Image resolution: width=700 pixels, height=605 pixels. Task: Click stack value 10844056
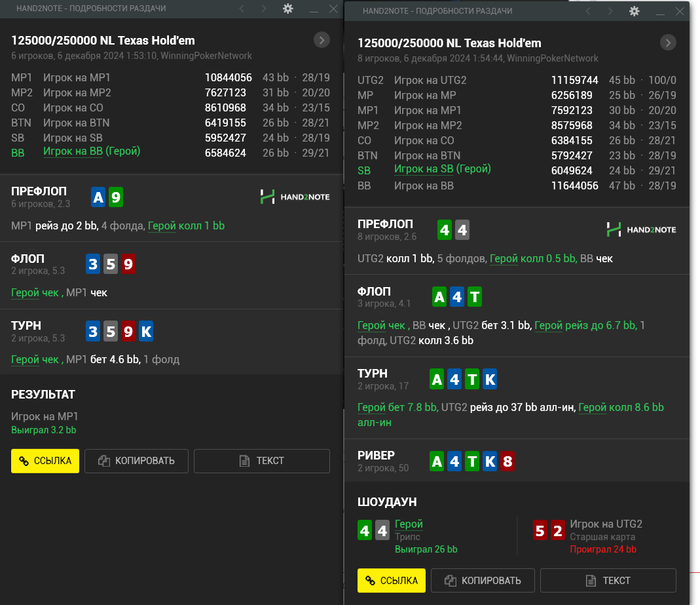228,78
